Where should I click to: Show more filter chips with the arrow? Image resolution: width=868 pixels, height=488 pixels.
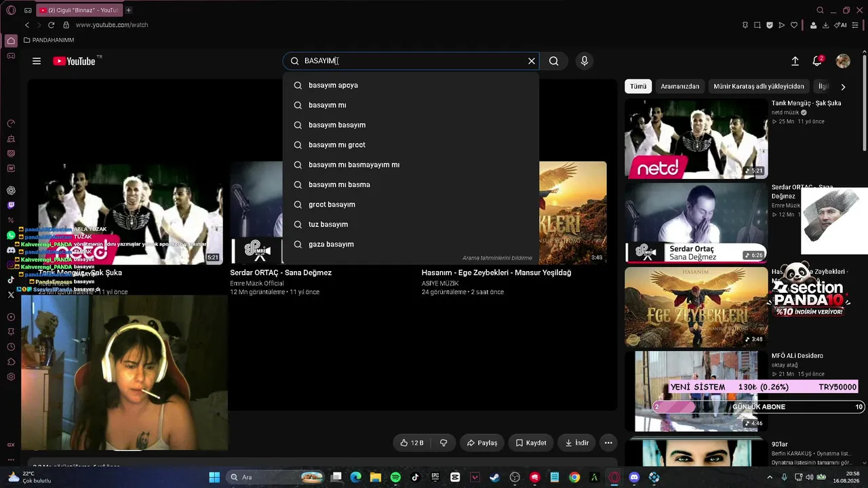click(843, 87)
